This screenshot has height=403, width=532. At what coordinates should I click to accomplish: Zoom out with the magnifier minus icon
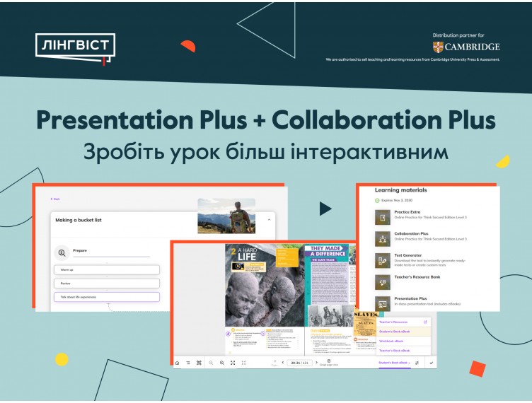point(211,363)
